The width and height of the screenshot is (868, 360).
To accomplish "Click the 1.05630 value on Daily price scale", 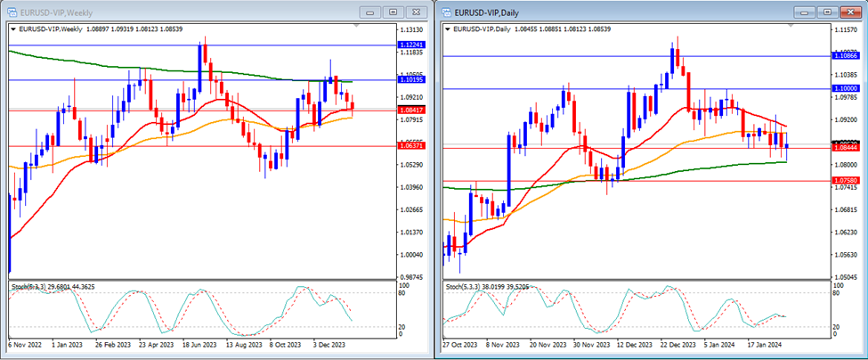I will pyautogui.click(x=846, y=255).
